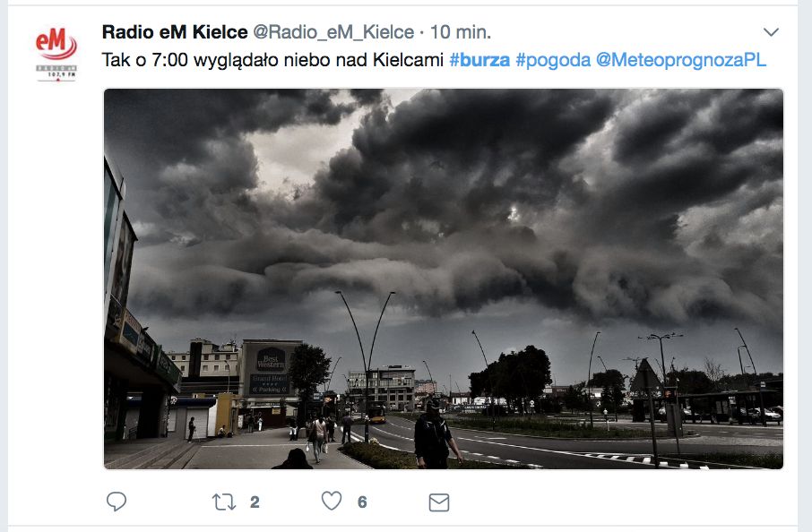Send tweet via the envelope message icon
This screenshot has width=812, height=532.
point(439,502)
